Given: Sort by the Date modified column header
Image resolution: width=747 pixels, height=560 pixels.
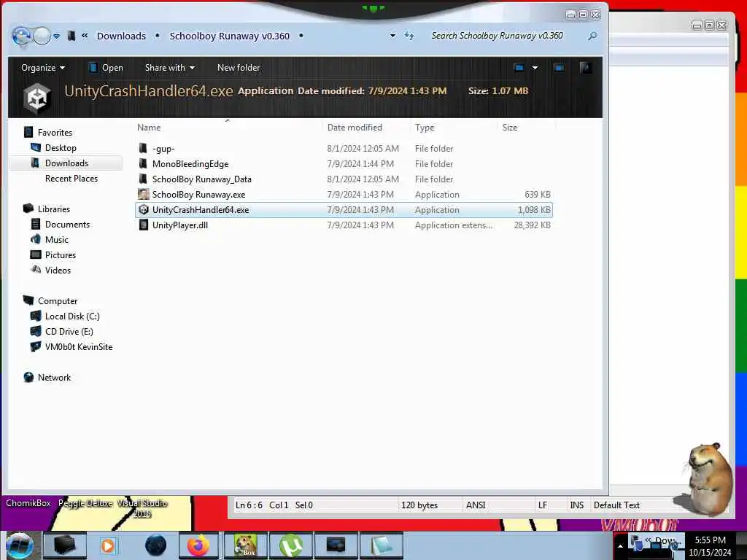Looking at the screenshot, I should (355, 128).
